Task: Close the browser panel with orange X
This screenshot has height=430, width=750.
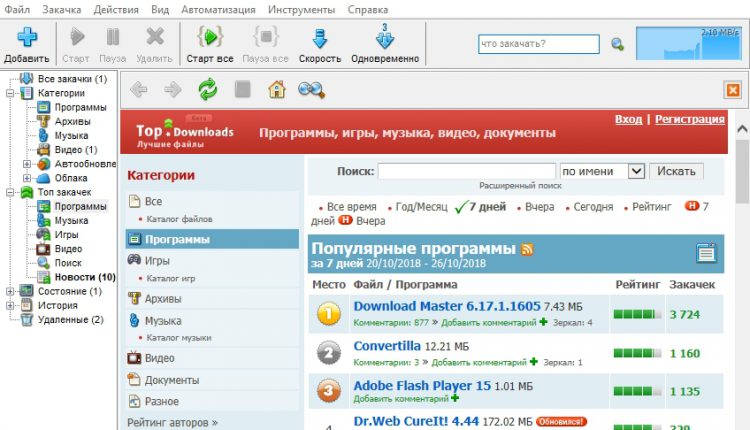Action: (x=732, y=90)
